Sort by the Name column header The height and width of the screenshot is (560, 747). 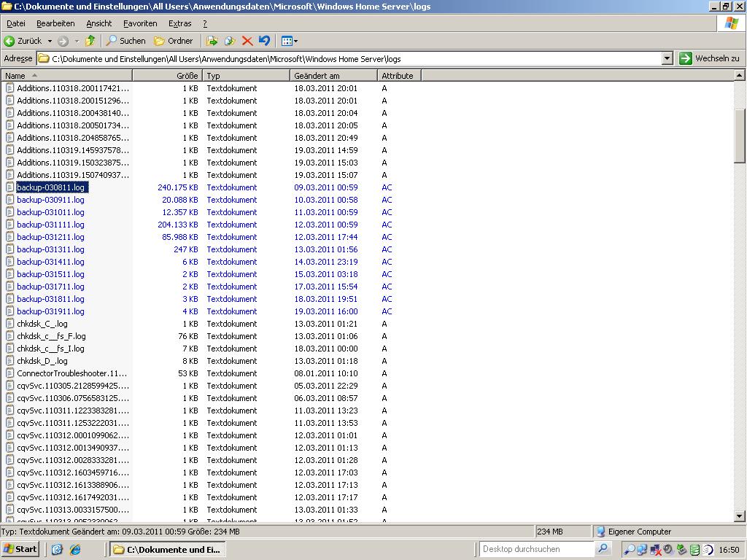[66, 75]
